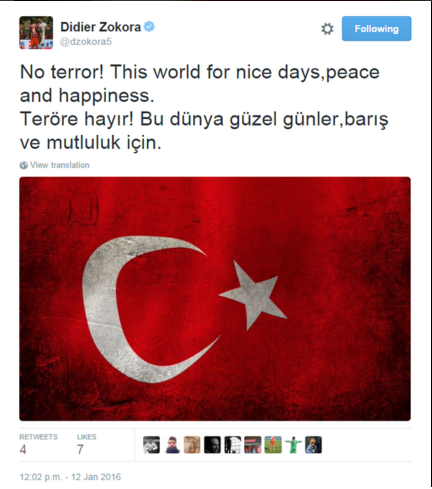Toggle the Following button
This screenshot has height=489, width=432.
pos(376,29)
